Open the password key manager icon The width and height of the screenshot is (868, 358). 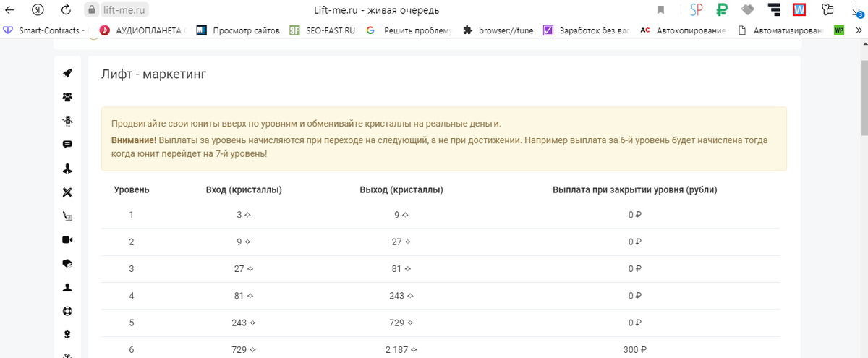828,10
